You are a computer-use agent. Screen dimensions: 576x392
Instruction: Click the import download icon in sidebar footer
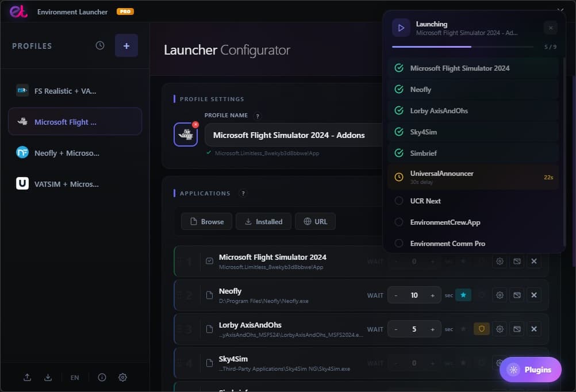pos(48,377)
